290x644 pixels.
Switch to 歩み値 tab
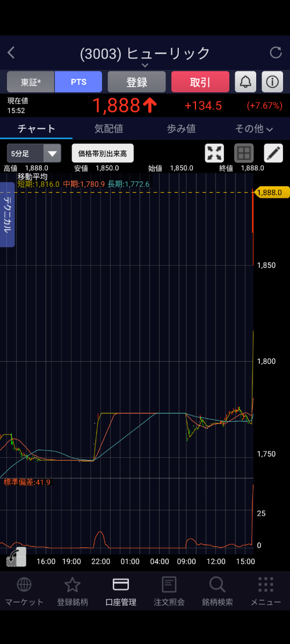point(182,129)
